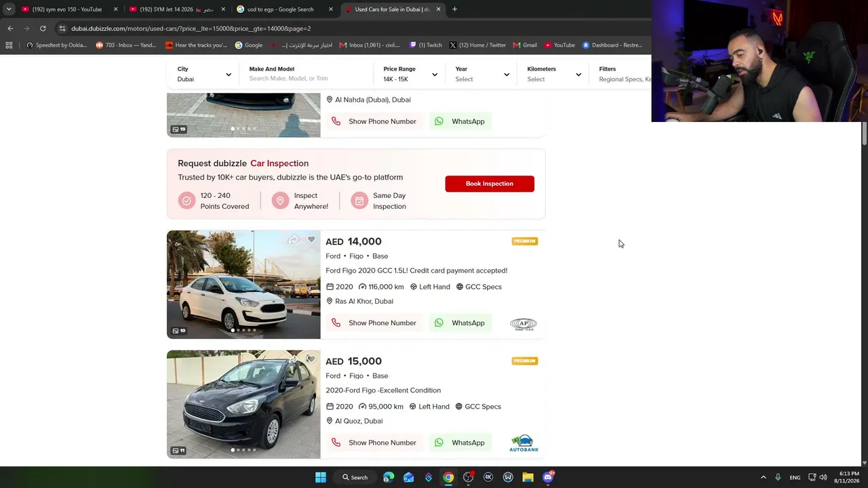Open photo count badge on white Figo image
Image resolution: width=868 pixels, height=488 pixels.
coord(179,331)
